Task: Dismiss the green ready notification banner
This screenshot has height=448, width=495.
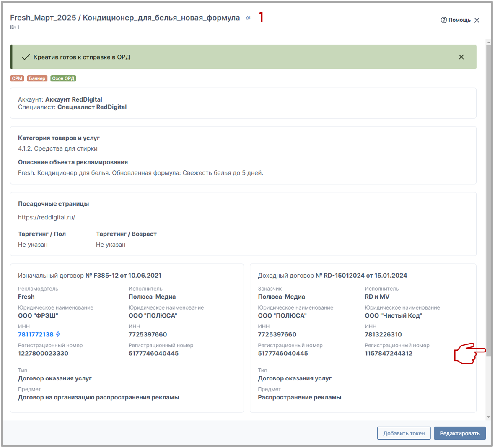Action: (x=461, y=57)
